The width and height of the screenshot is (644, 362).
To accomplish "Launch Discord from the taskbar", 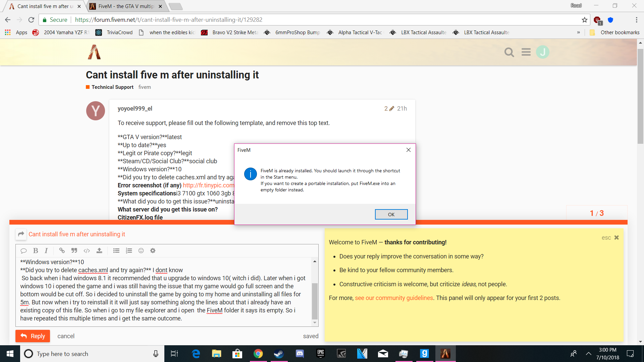I will click(300, 354).
